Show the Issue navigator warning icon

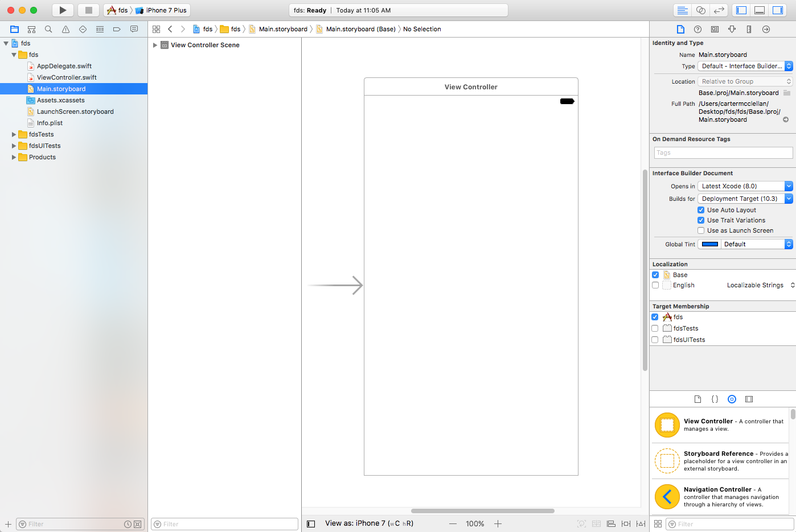click(65, 29)
